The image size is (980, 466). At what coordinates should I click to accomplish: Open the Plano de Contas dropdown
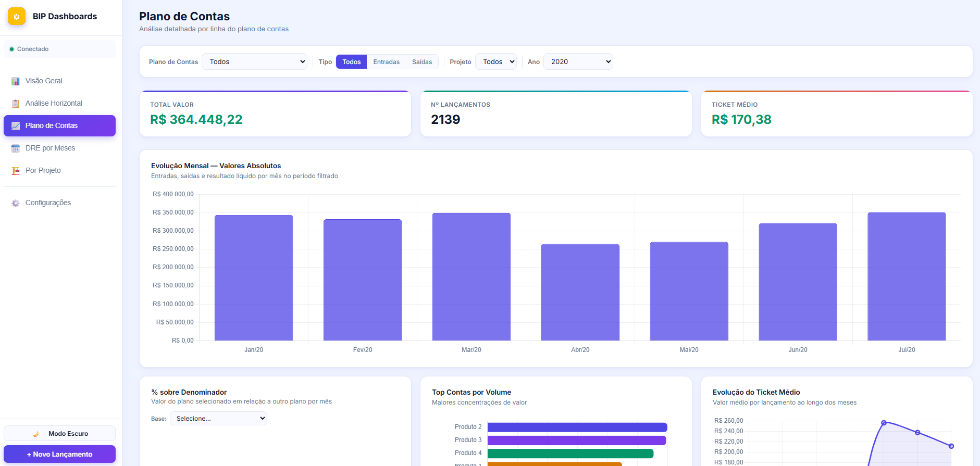(x=255, y=61)
